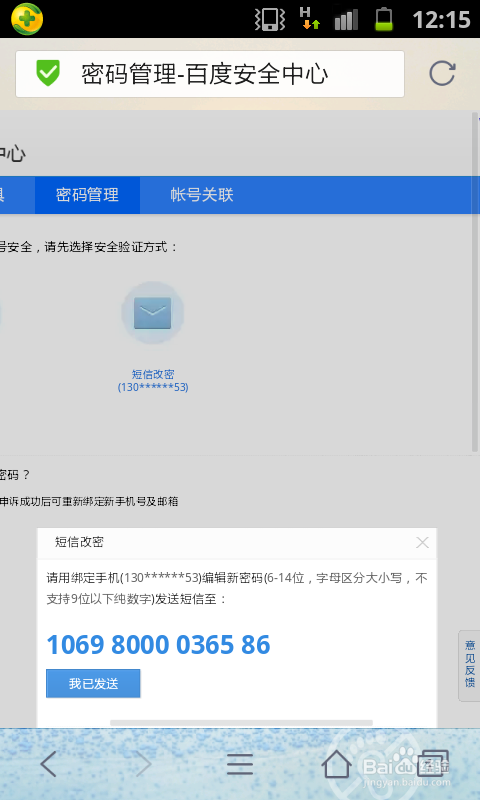Tap the 短信改密 dialog title
The image size is (480, 800).
point(79,542)
